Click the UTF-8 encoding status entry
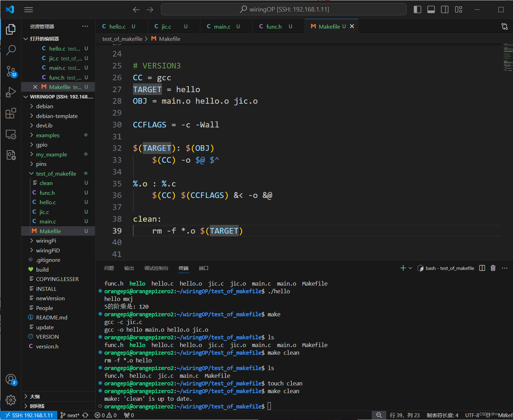513x420 pixels. pos(472,415)
